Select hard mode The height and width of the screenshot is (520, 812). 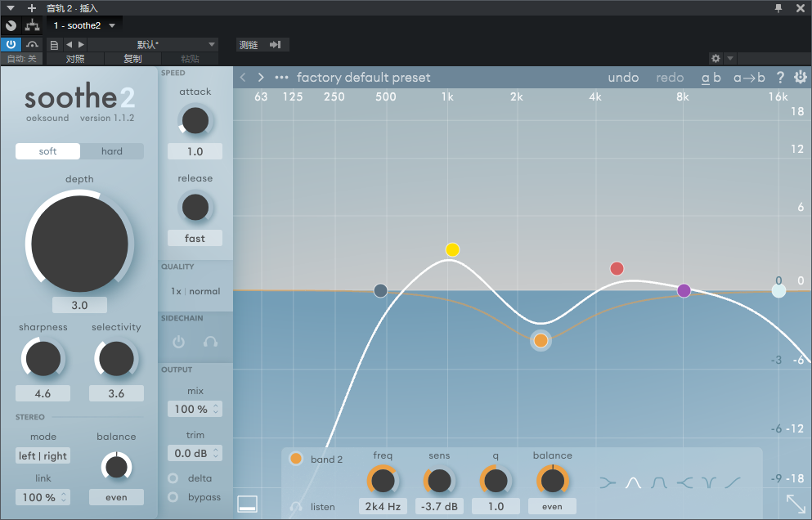112,151
